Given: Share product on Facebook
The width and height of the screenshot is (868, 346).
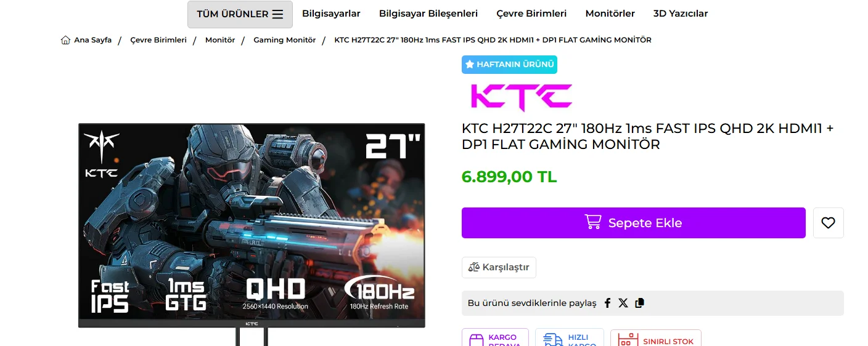Looking at the screenshot, I should tap(607, 303).
